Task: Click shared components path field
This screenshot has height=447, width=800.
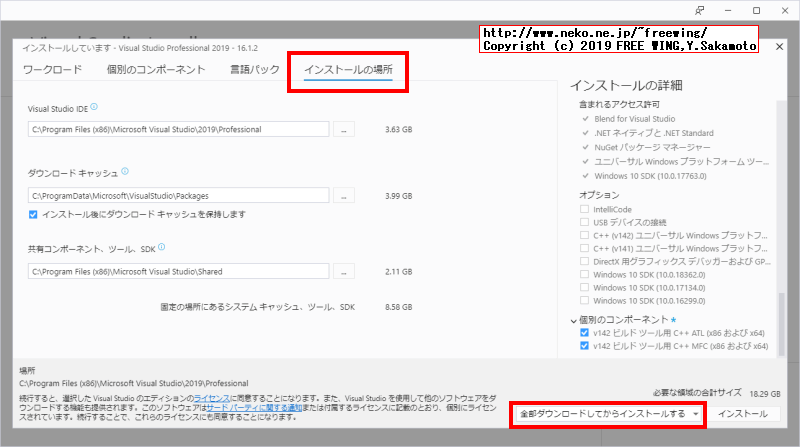Action: coord(179,272)
